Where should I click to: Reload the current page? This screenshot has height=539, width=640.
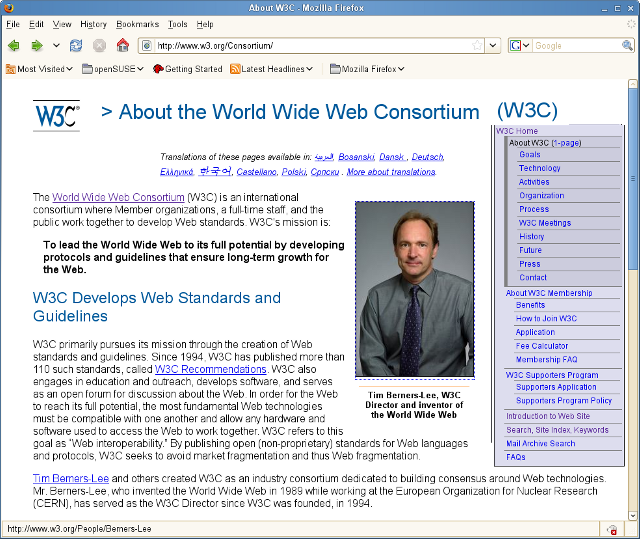click(76, 45)
